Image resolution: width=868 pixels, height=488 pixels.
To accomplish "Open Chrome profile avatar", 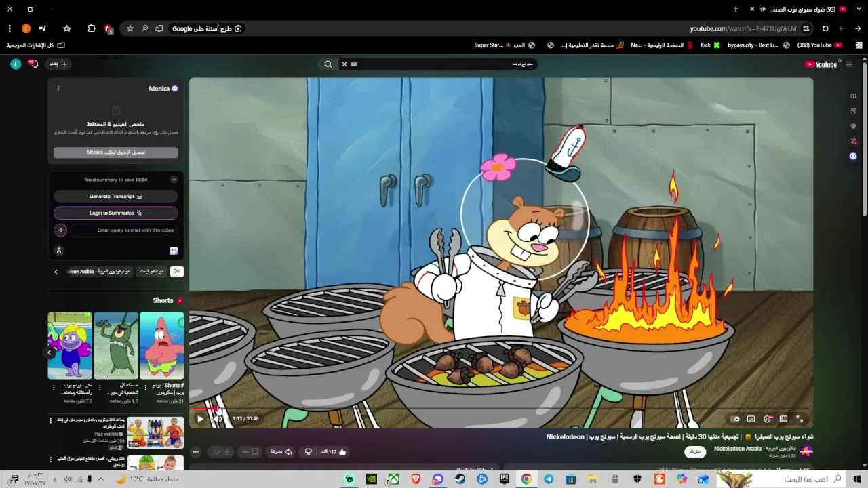I will coord(26,28).
